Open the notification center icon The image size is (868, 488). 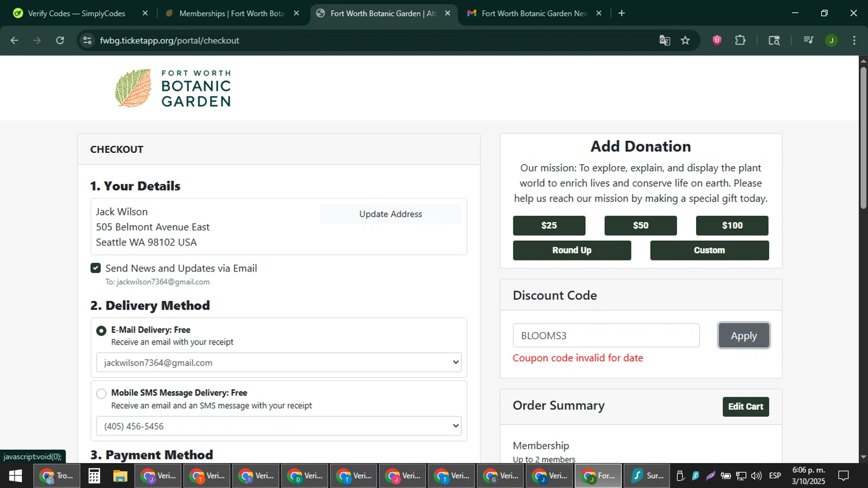click(x=844, y=476)
